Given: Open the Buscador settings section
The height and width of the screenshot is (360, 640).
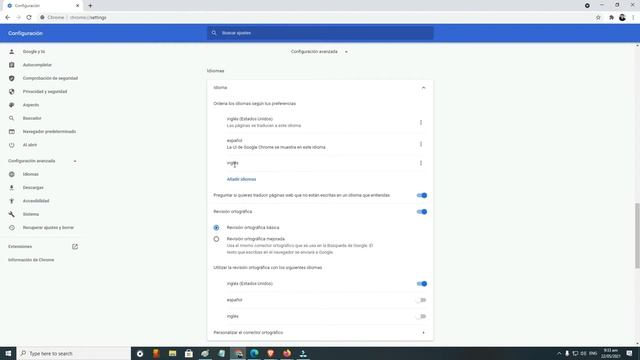Looking at the screenshot, I should 32,118.
